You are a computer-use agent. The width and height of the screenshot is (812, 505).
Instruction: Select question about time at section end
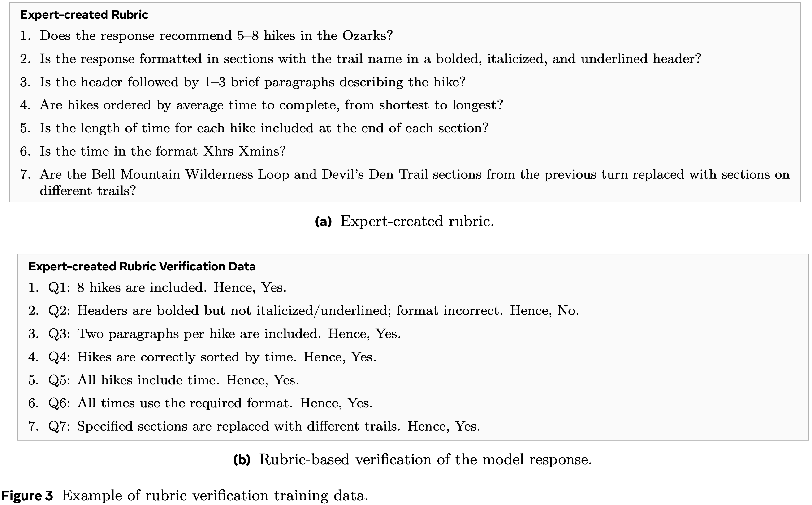point(264,128)
